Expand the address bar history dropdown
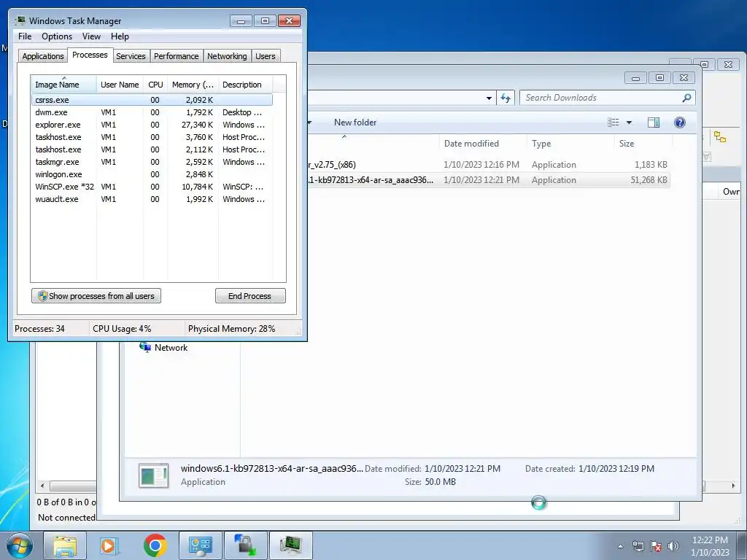Image resolution: width=747 pixels, height=560 pixels. (489, 98)
